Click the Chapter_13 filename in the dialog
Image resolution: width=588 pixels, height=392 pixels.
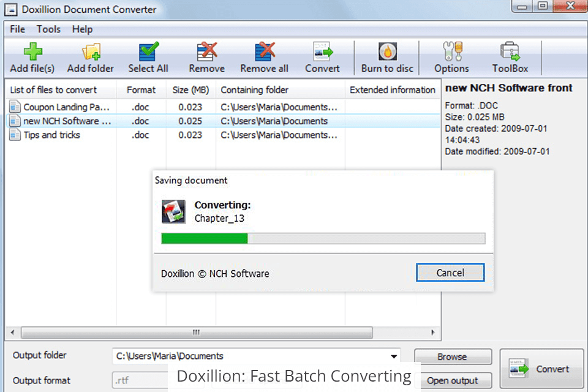[x=219, y=218]
